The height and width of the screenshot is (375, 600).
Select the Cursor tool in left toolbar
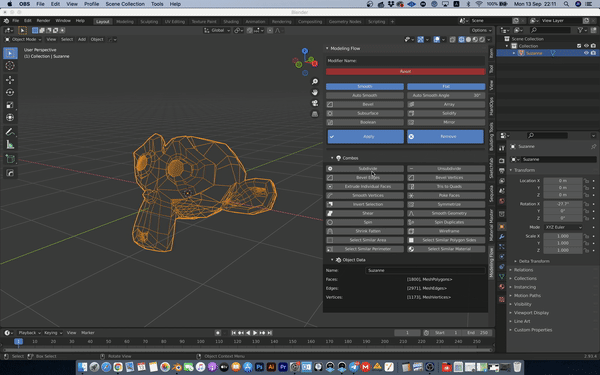click(10, 66)
